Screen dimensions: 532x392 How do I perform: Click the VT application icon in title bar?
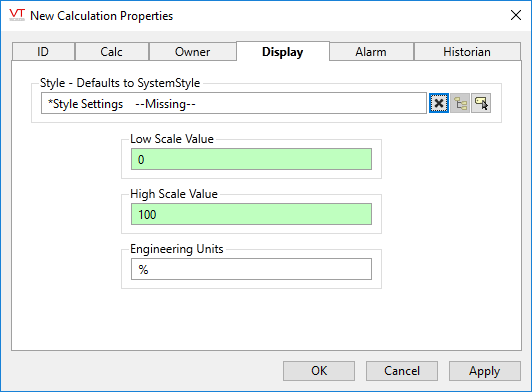17,15
